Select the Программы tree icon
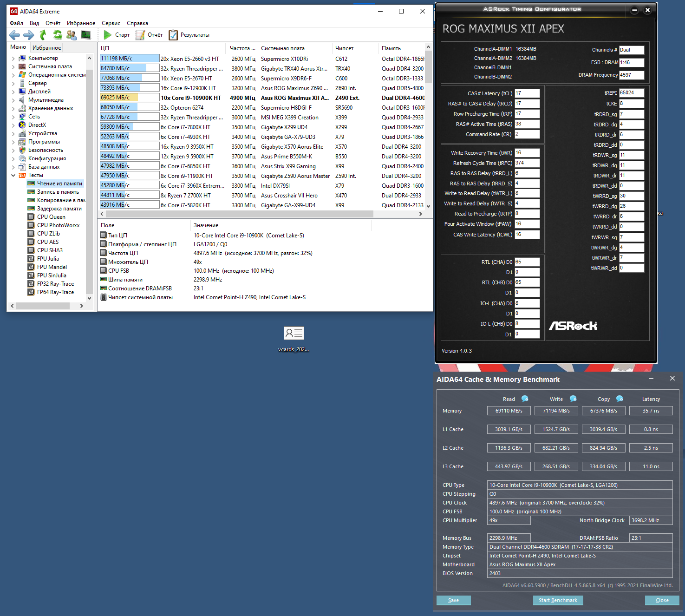This screenshot has height=616, width=685. pos(22,142)
